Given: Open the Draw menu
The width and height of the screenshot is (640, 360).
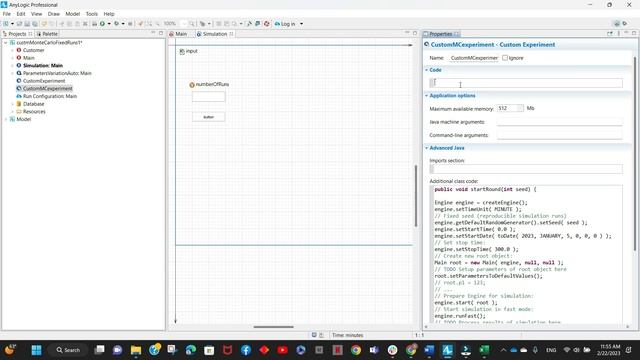Looking at the screenshot, I should click(53, 13).
